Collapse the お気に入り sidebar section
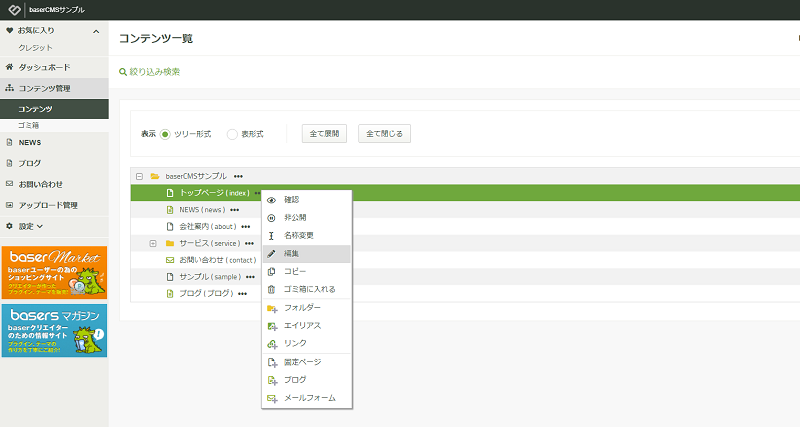The width and height of the screenshot is (800, 427). [x=96, y=31]
